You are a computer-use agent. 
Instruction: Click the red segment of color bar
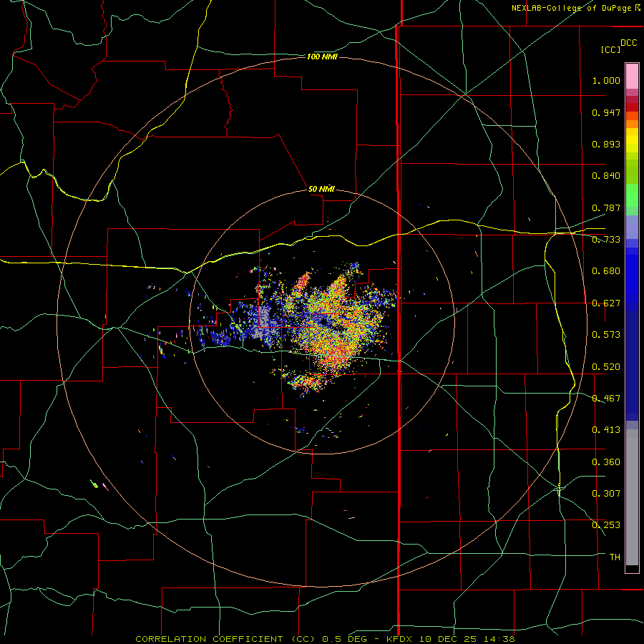pyautogui.click(x=632, y=107)
